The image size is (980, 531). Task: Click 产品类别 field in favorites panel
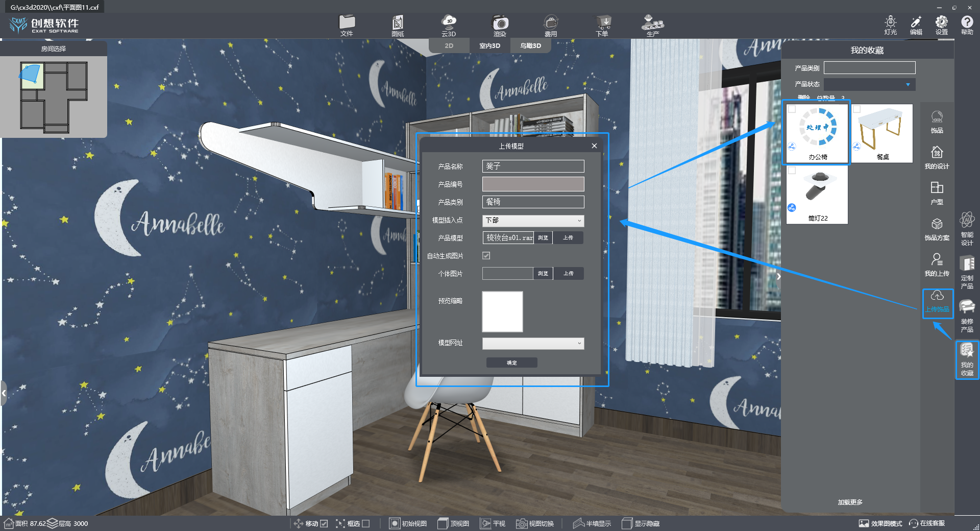tap(869, 68)
